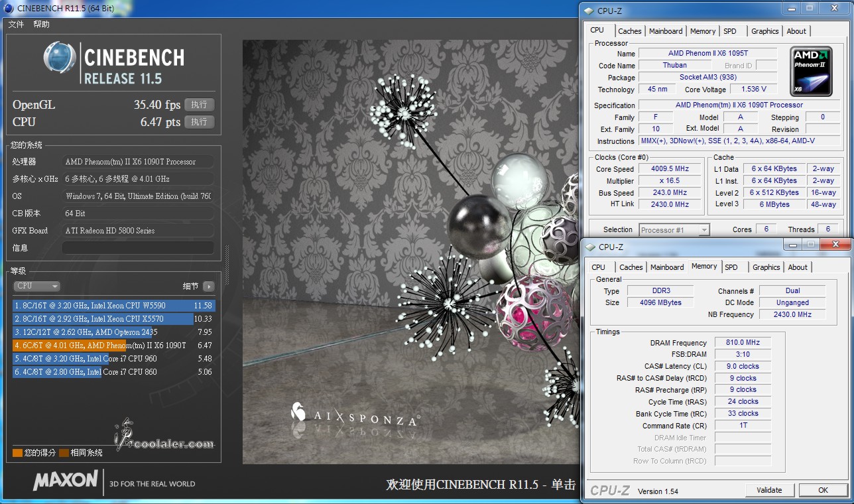Select the AMD Opteron 2435 ranking row
This screenshot has width=854, height=504.
pyautogui.click(x=113, y=332)
